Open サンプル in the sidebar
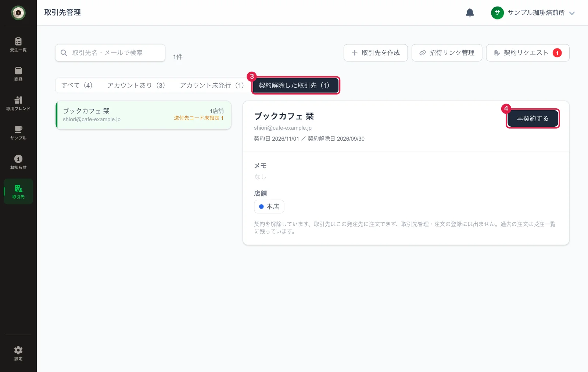This screenshot has height=372, width=588. point(18,133)
